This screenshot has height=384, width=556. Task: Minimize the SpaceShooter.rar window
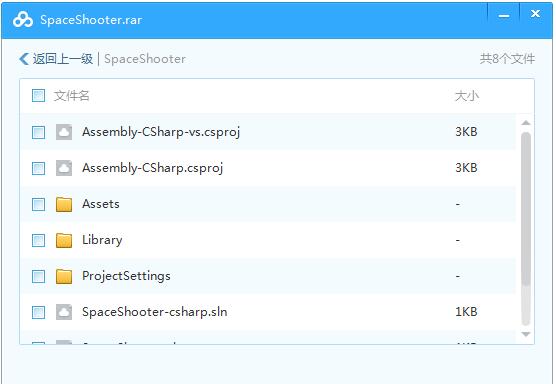point(504,16)
